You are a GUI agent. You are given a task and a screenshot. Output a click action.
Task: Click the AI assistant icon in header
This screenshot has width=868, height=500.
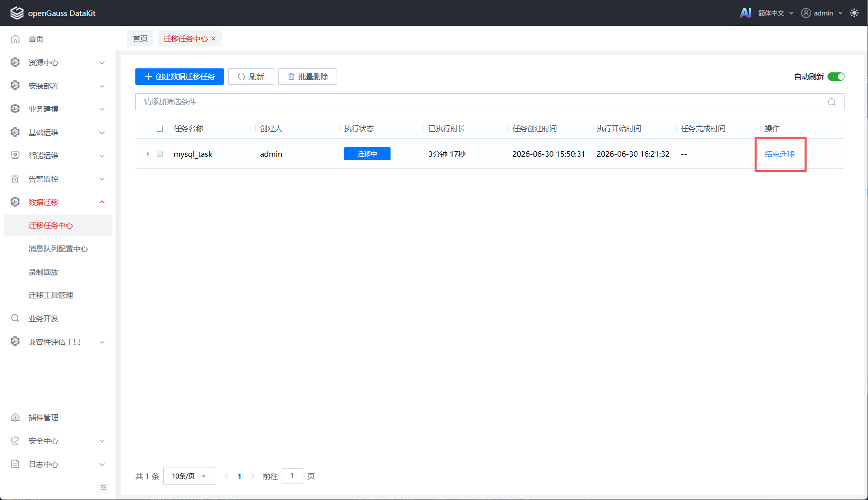click(746, 13)
